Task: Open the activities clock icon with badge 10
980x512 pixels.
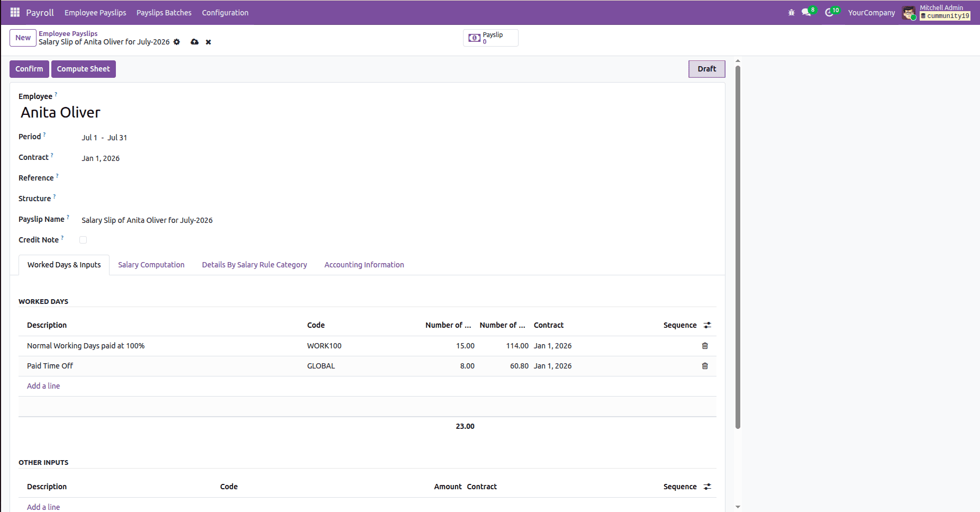Action: (829, 12)
